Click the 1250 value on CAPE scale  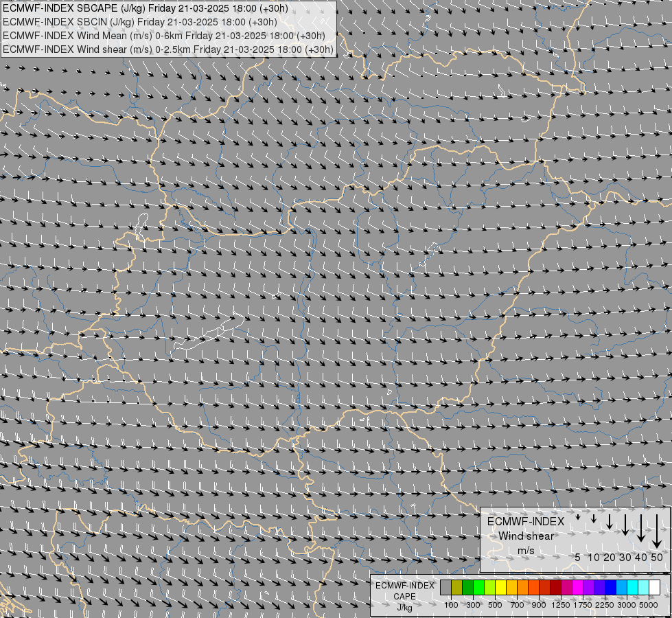tap(561, 605)
